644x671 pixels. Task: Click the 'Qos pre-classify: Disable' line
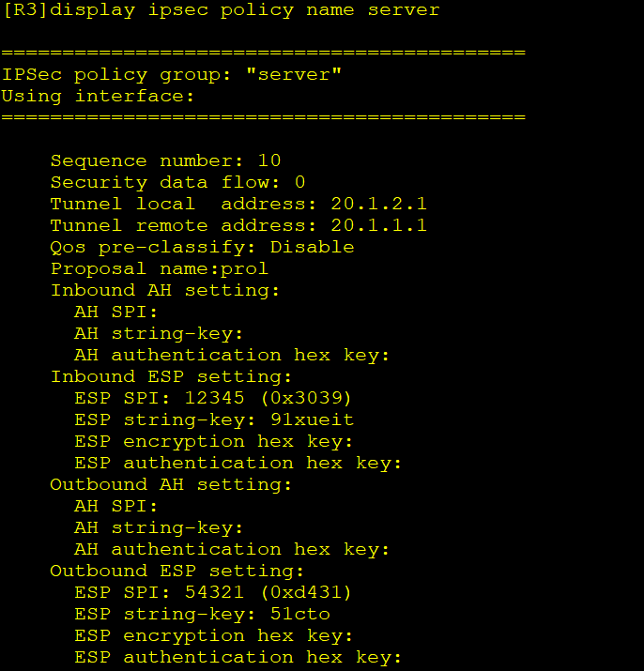coord(202,248)
